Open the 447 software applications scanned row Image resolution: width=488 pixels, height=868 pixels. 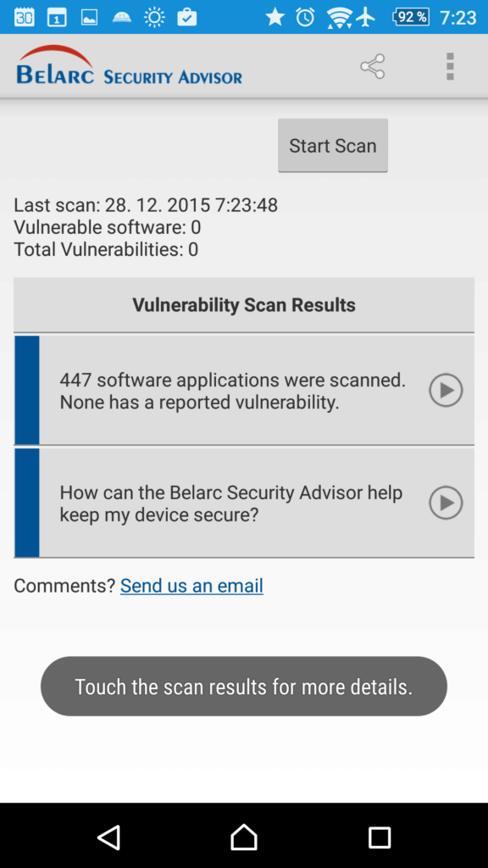click(x=244, y=390)
